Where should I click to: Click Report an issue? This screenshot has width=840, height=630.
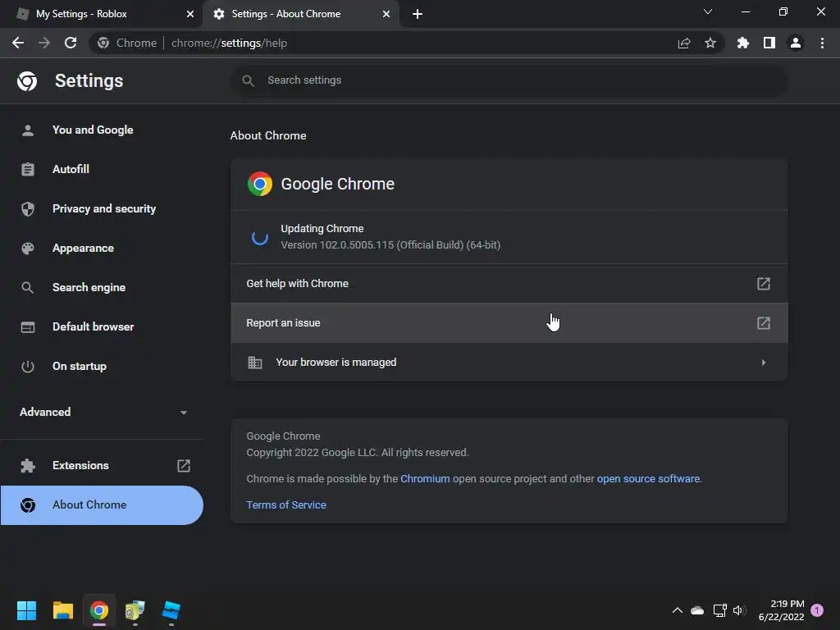coord(509,323)
